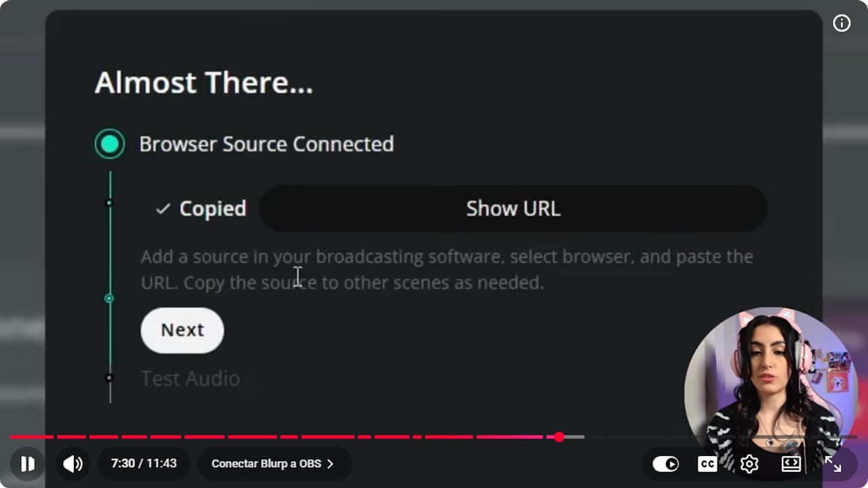The height and width of the screenshot is (488, 868).
Task: Click the middle step node on setup line
Action: point(109,298)
